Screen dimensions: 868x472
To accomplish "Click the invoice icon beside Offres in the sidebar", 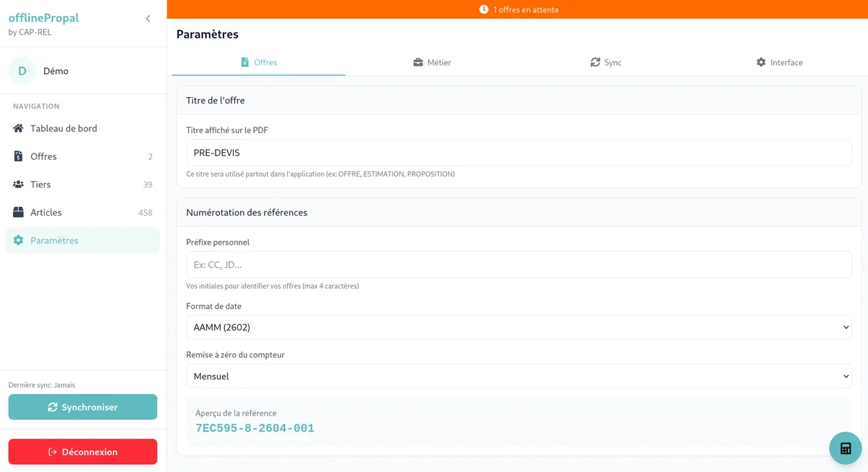I will click(x=18, y=156).
